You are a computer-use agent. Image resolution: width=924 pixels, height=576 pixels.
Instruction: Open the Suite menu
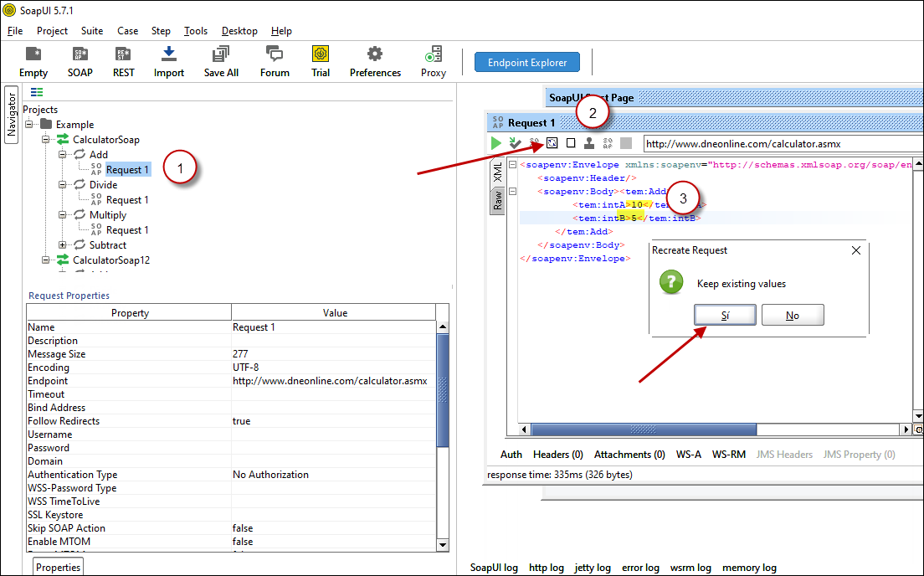click(92, 31)
